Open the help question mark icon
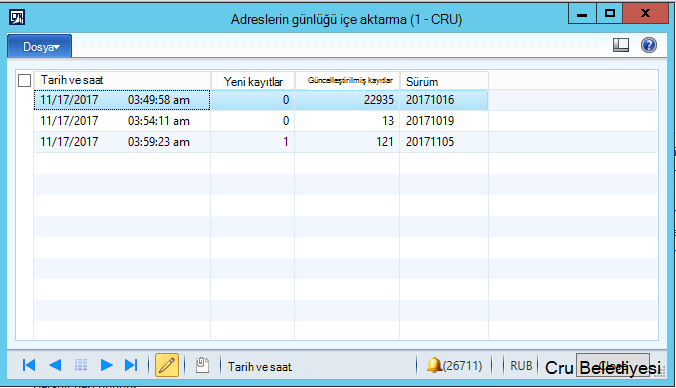 coord(648,45)
